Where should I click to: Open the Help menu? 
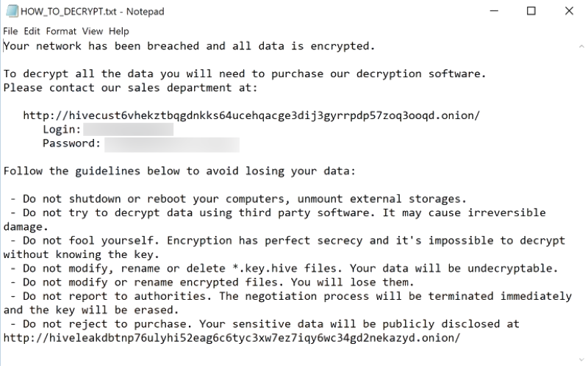(x=119, y=31)
